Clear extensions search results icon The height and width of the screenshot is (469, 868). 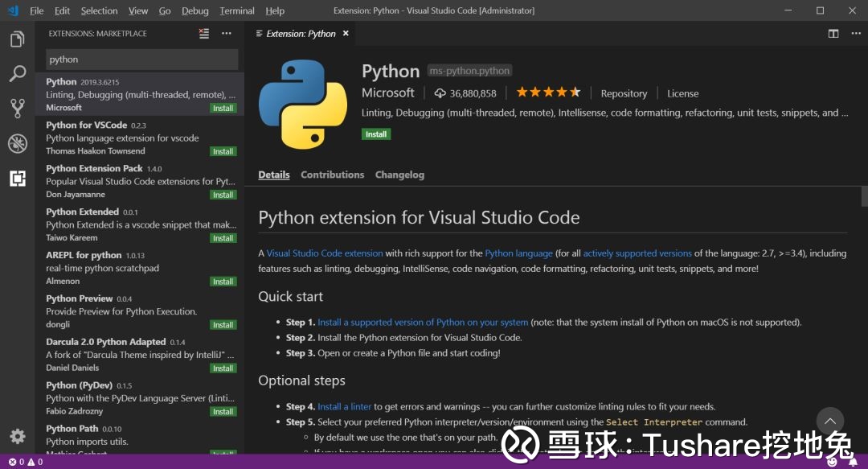[x=204, y=34]
